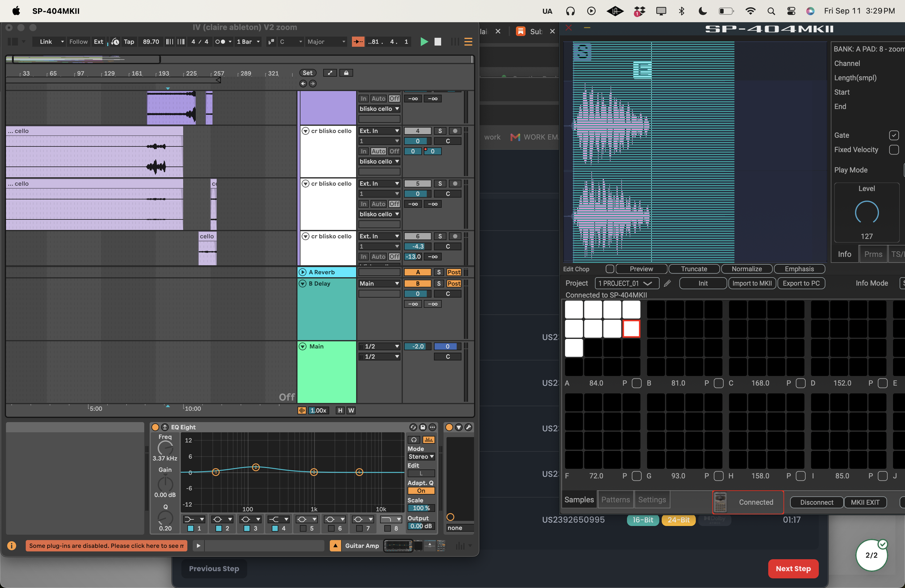Screen dimensions: 905x588
Task: Click the tempo nudge clock icon
Action: click(x=115, y=42)
